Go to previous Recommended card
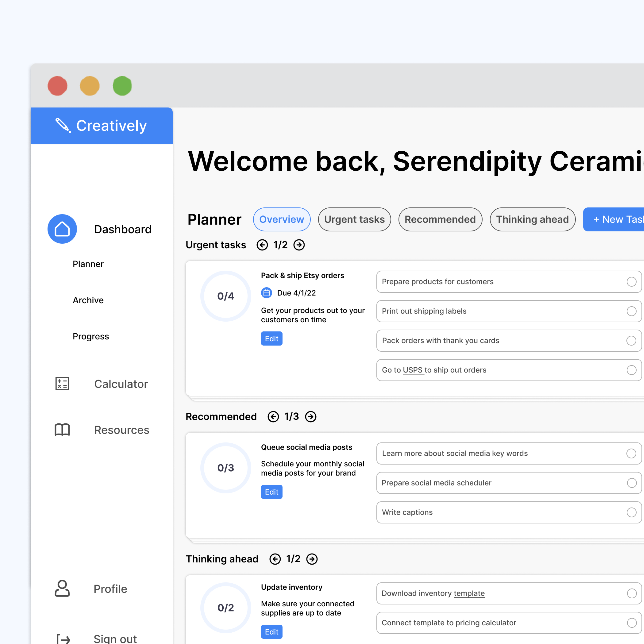This screenshot has height=644, width=644. (273, 417)
